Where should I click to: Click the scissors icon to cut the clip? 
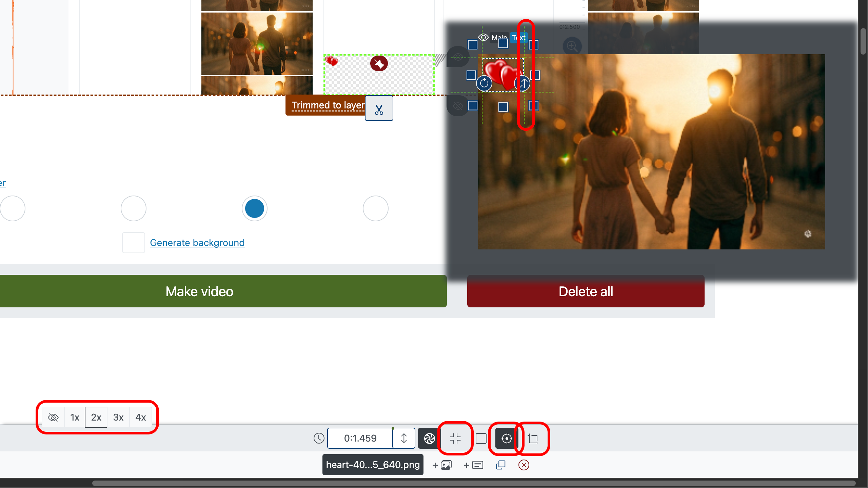coord(379,108)
